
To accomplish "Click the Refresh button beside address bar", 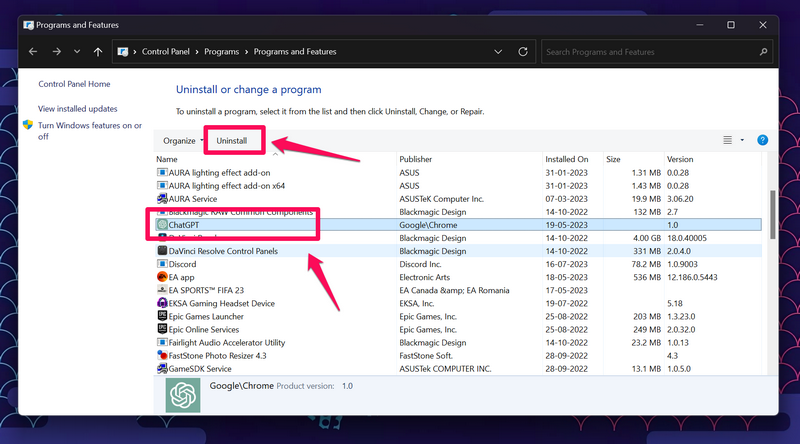I will coord(523,51).
